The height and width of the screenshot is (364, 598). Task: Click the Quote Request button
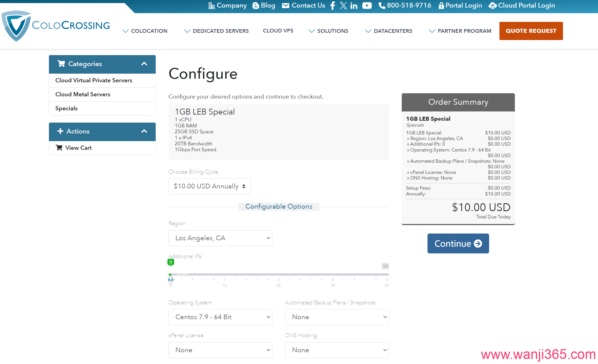tap(531, 31)
